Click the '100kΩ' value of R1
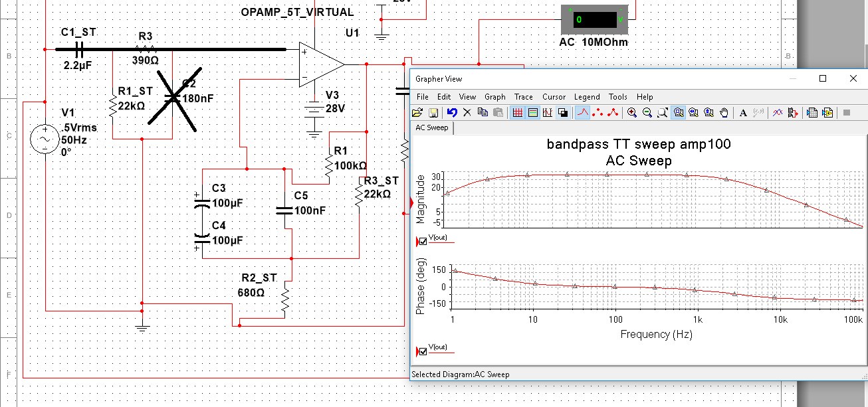Viewport: 868px width, 407px height. tap(350, 165)
